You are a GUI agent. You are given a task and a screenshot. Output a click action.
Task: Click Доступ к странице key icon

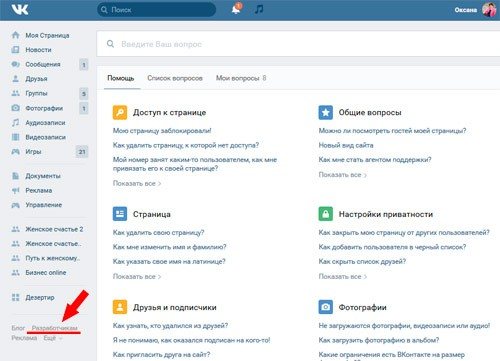[120, 112]
